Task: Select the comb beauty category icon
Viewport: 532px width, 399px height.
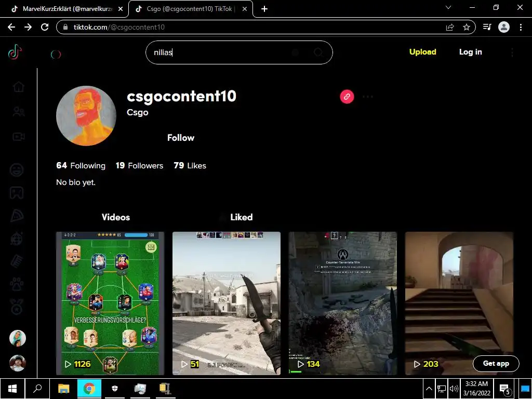Action: [17, 262]
